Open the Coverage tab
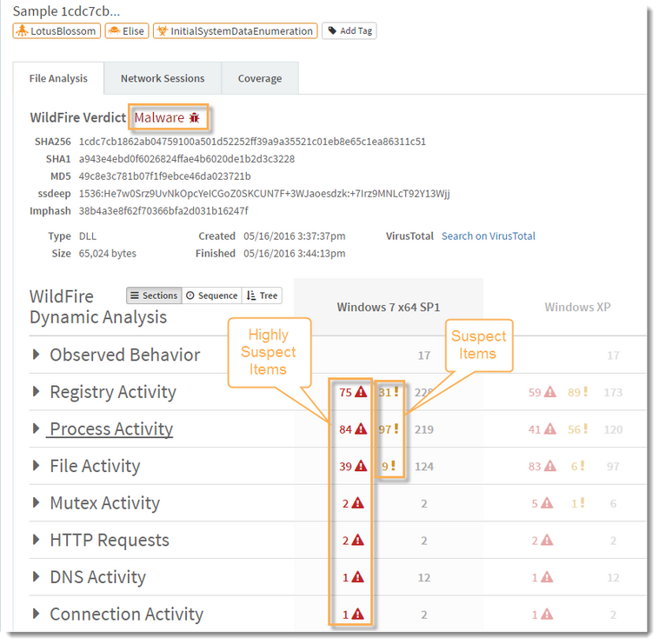This screenshot has width=659, height=644. [x=259, y=78]
